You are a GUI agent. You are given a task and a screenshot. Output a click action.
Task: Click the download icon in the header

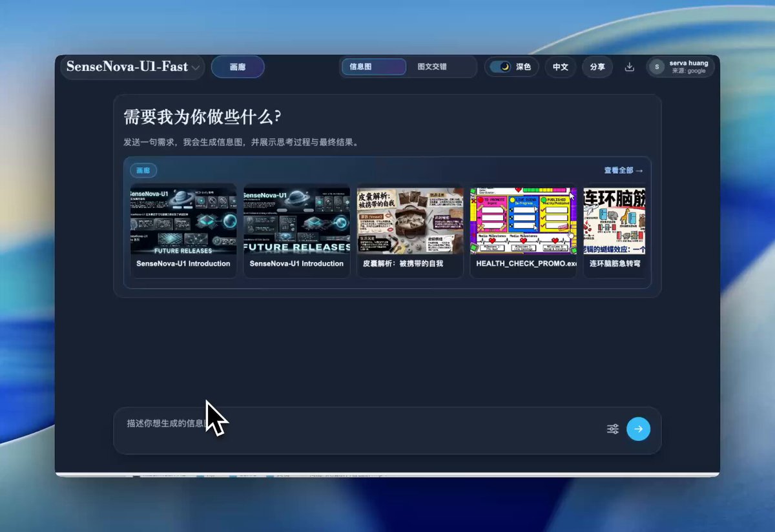[630, 66]
